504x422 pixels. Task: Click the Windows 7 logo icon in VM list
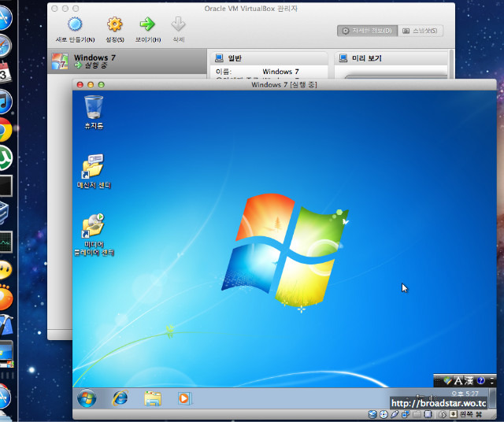[60, 61]
